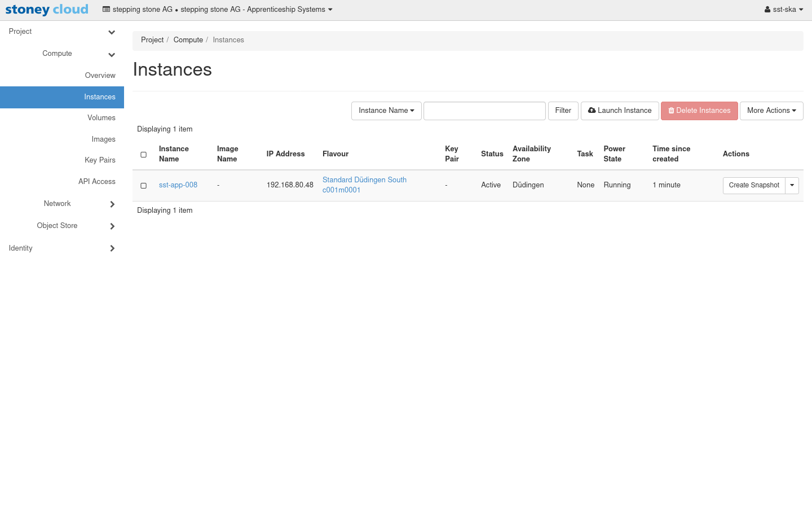Viewport: 812px width, 508px height.
Task: Open the sst-app-008 instance link
Action: coord(178,185)
